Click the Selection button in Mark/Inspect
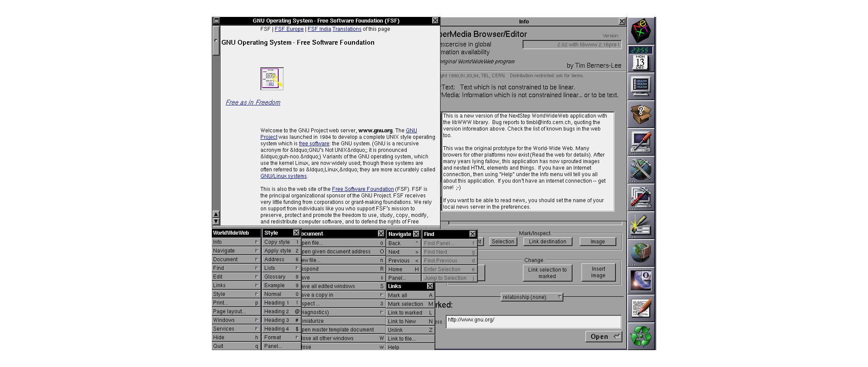The width and height of the screenshot is (868, 367). (x=503, y=242)
